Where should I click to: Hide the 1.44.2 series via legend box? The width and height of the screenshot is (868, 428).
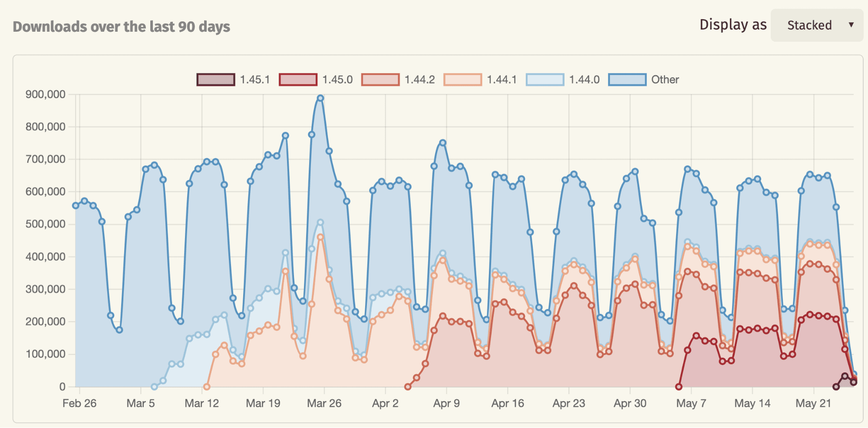coord(380,80)
